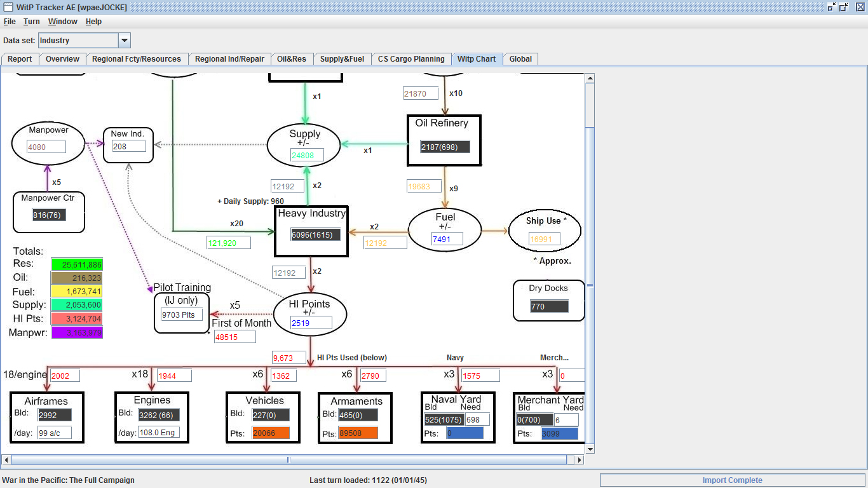Click the iconify internal frame button
Viewport: 868px width, 488px height.
[x=832, y=7]
